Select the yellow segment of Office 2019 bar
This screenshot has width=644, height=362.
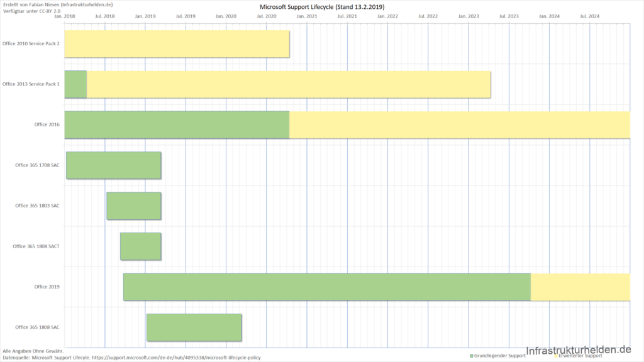pyautogui.click(x=580, y=287)
